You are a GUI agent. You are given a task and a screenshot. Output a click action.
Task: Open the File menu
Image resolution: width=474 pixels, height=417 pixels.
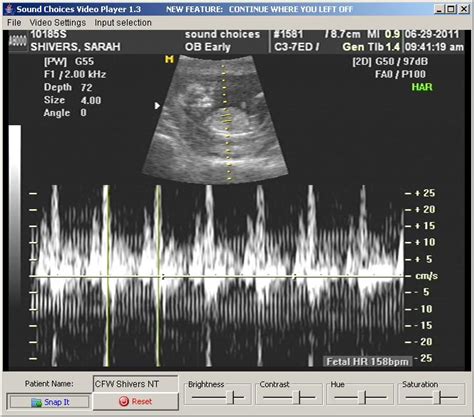(14, 23)
